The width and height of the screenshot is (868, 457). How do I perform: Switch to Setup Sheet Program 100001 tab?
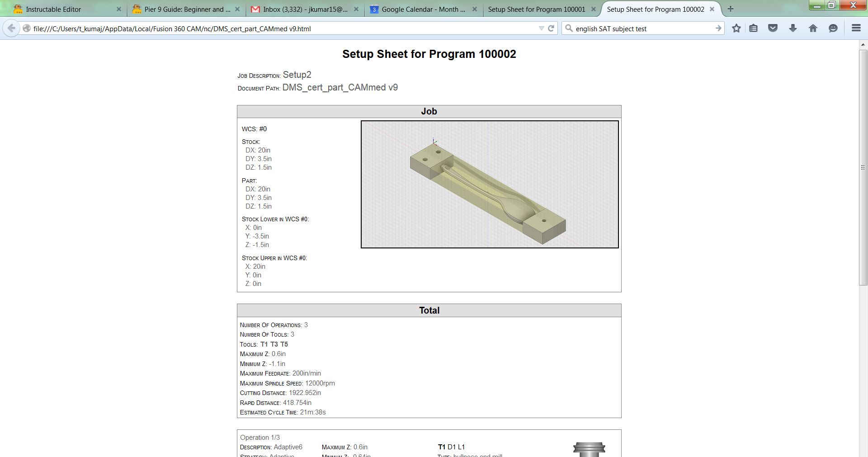pyautogui.click(x=537, y=9)
